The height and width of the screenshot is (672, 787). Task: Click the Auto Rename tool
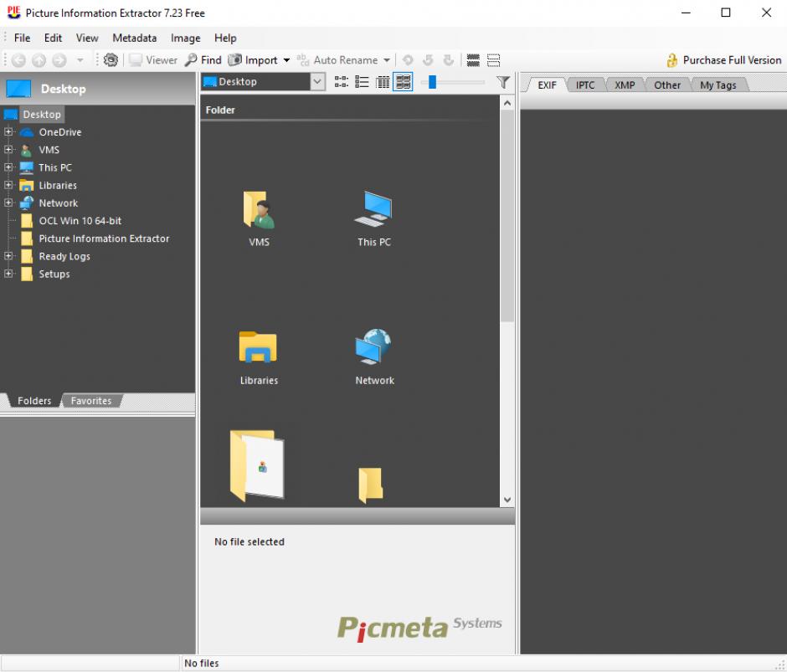337,60
